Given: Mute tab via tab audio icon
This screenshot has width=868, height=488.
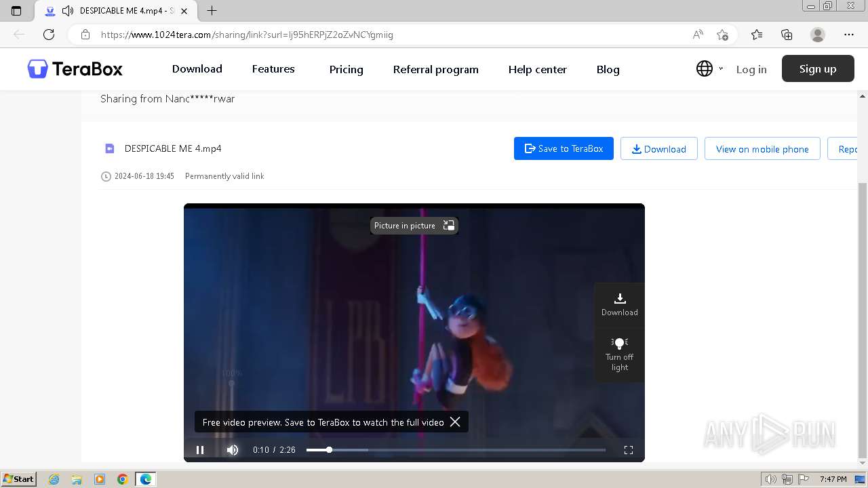Looking at the screenshot, I should pyautogui.click(x=67, y=11).
